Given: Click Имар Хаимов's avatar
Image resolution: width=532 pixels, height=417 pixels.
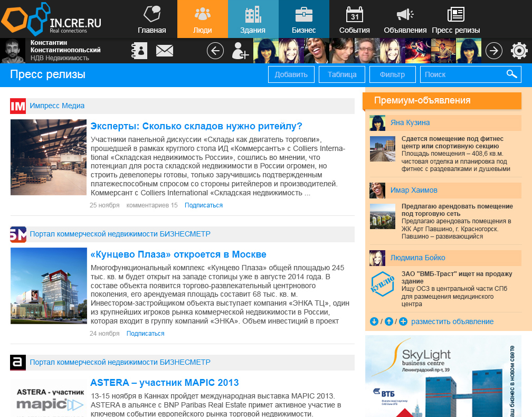Looking at the screenshot, I should point(377,191).
